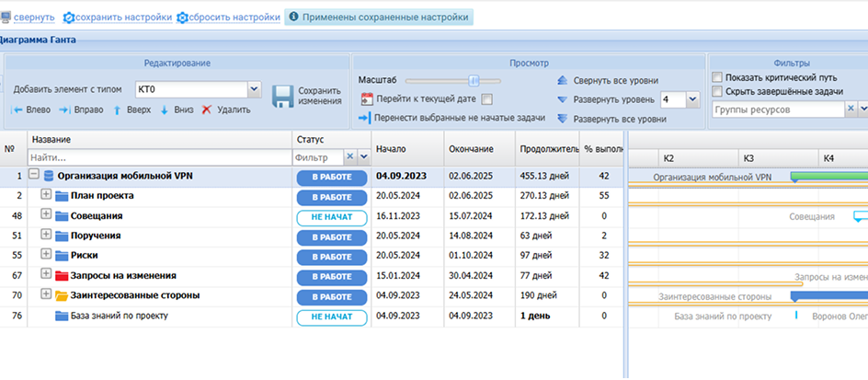Move the item up with Вверх arrow
Image resolution: width=868 pixels, height=380 pixels.
(117, 109)
